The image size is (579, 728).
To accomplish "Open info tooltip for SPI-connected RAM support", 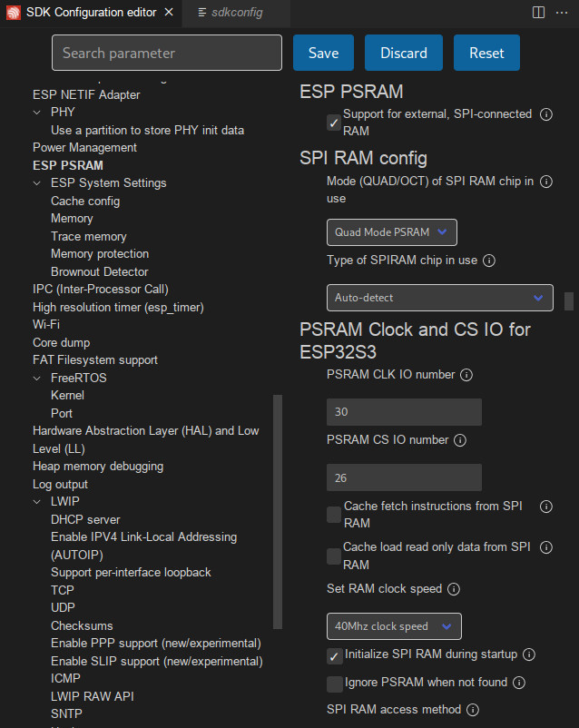I will [x=545, y=114].
